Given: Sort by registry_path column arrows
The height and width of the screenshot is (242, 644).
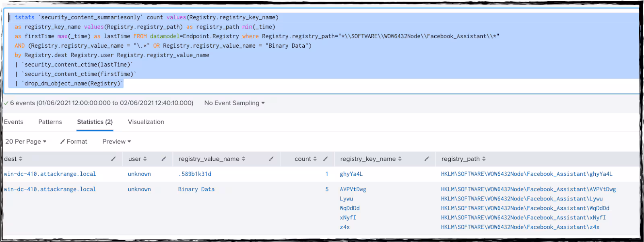Looking at the screenshot, I should (484, 159).
